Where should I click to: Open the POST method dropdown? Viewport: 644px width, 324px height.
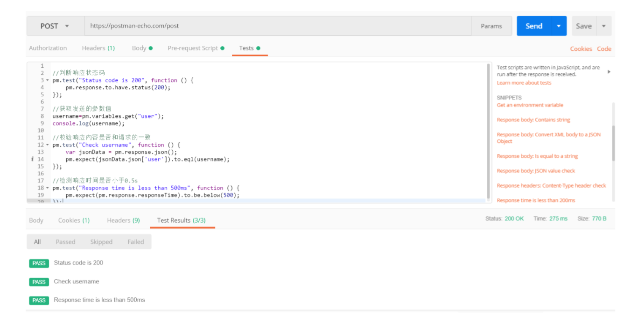(x=55, y=26)
